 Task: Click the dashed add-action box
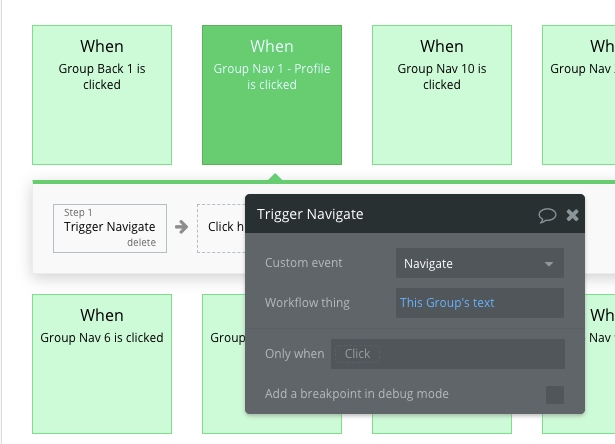point(221,228)
